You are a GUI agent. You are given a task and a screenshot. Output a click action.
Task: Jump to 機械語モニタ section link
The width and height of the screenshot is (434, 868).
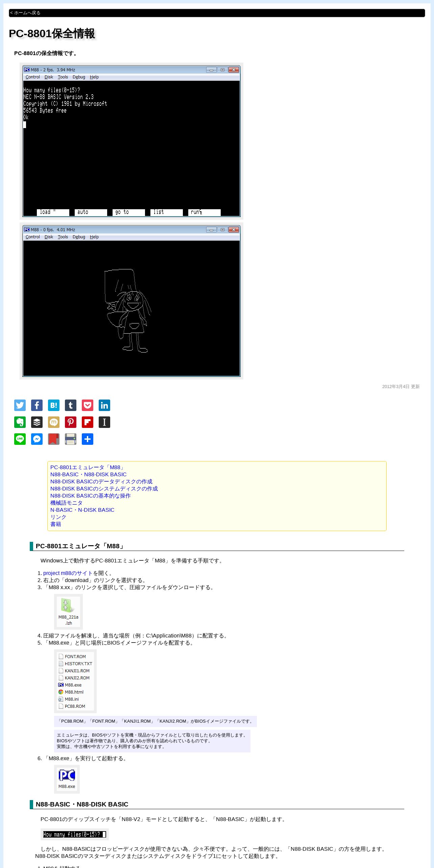pos(67,503)
